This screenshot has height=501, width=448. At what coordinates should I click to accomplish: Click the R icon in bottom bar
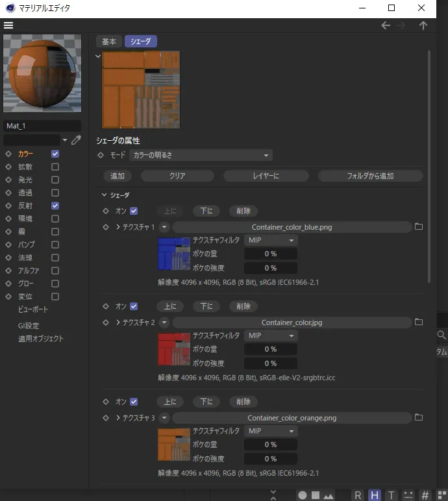[358, 495]
